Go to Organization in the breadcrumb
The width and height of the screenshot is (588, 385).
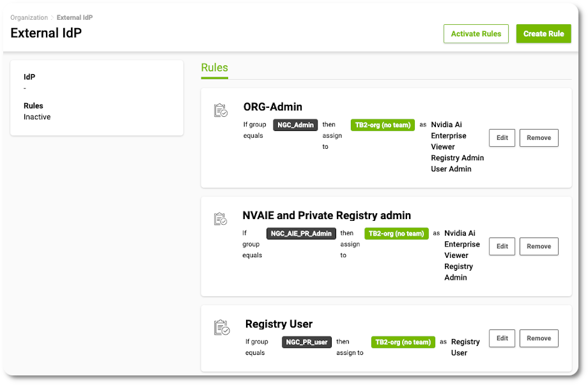click(29, 18)
